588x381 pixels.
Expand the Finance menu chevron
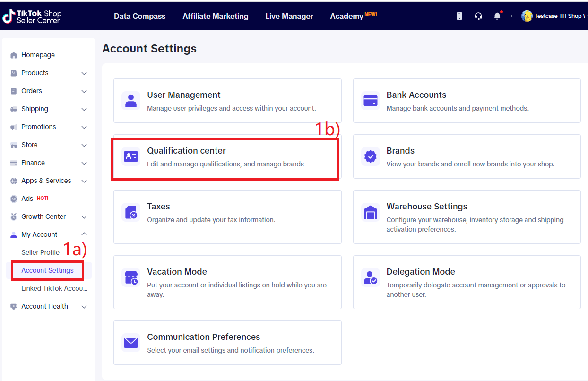coord(84,163)
